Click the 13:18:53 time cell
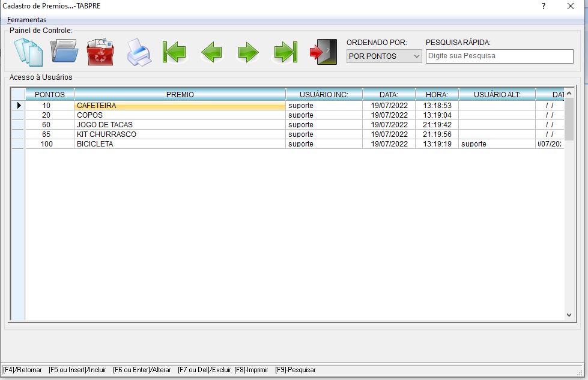588x380 pixels. (437, 106)
